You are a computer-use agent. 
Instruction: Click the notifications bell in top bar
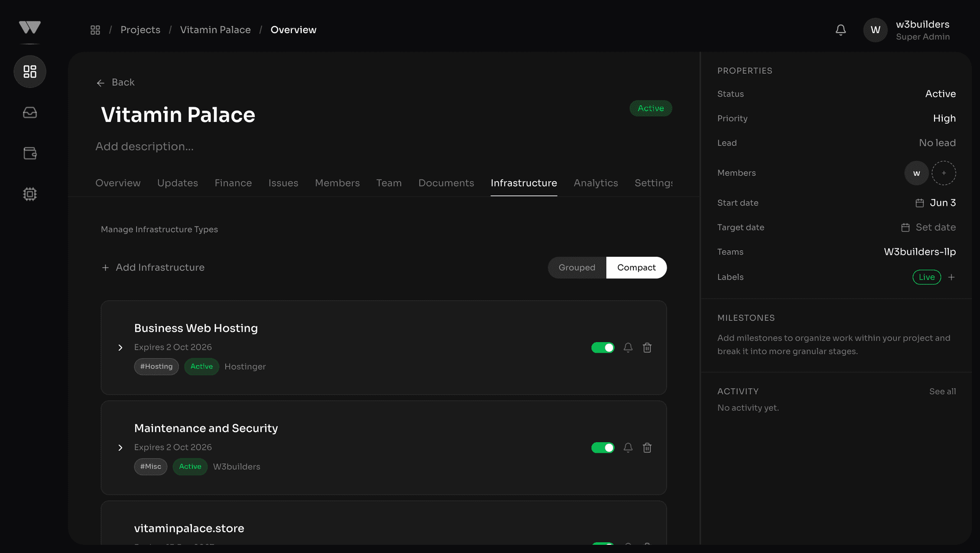point(840,30)
